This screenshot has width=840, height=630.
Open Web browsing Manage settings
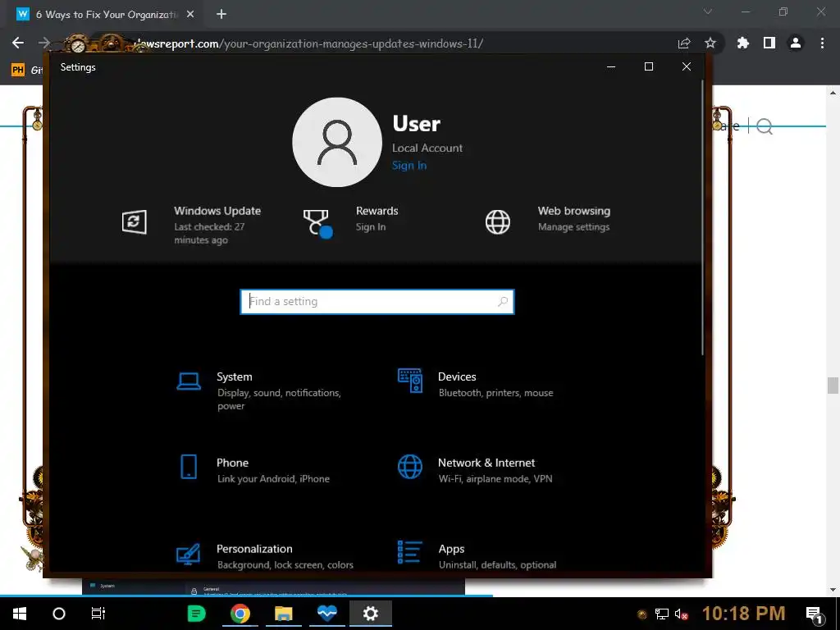(573, 226)
